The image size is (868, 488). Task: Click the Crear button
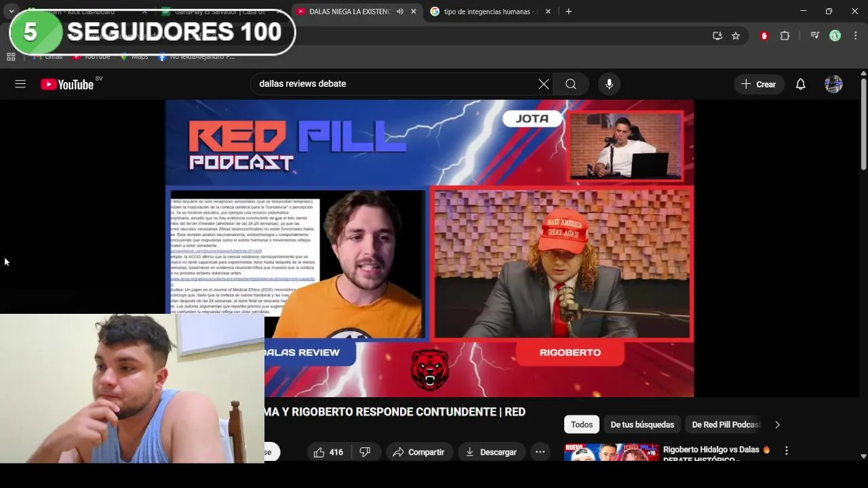[x=759, y=84]
